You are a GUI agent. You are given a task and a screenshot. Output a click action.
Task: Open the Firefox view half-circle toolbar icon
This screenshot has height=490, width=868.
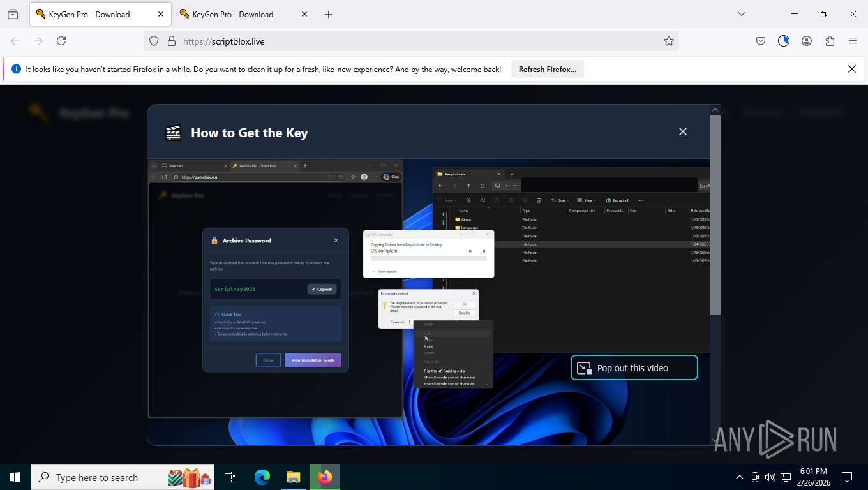(x=784, y=41)
